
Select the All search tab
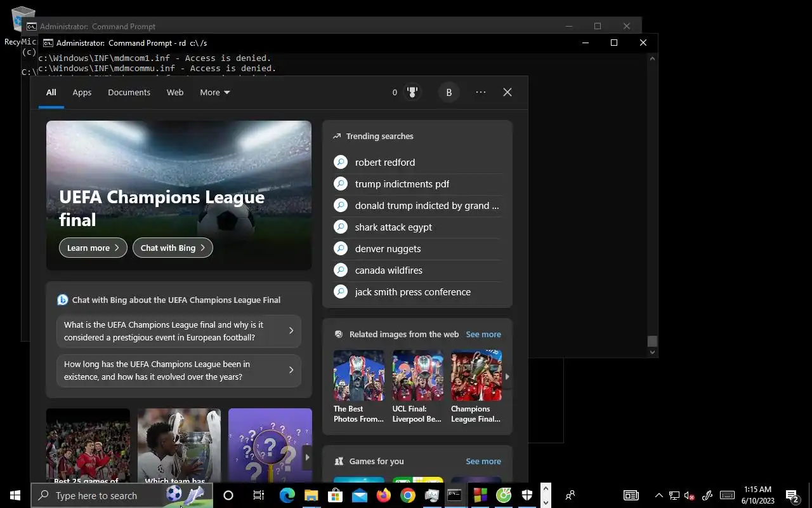pos(51,92)
